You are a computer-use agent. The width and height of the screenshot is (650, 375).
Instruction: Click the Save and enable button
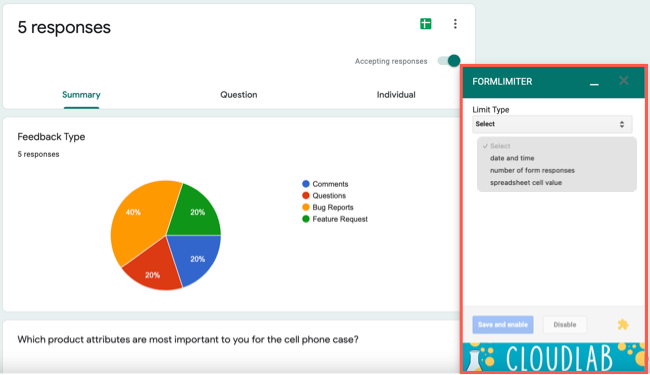click(503, 324)
